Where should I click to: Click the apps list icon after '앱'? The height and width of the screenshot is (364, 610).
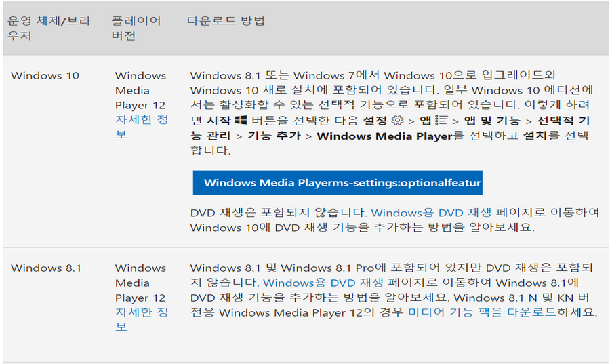pos(441,120)
